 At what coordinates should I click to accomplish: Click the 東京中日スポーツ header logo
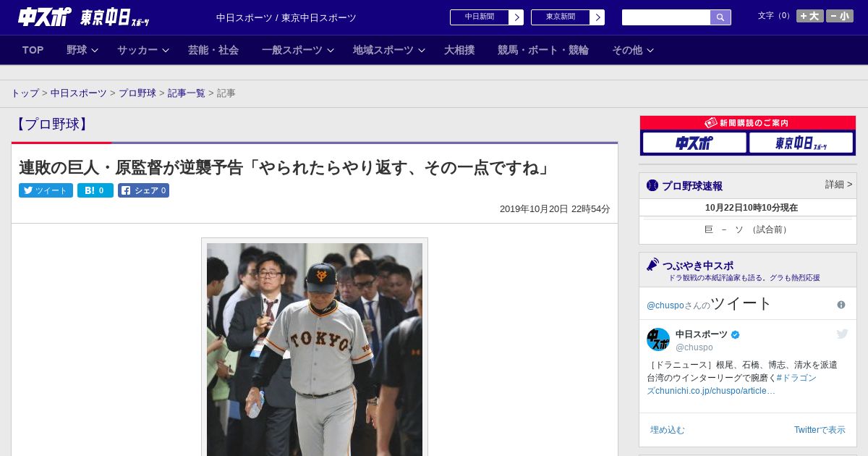pos(115,17)
